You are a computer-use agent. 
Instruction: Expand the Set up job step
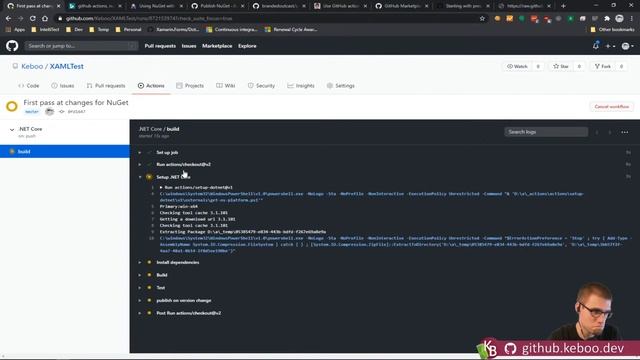167,152
